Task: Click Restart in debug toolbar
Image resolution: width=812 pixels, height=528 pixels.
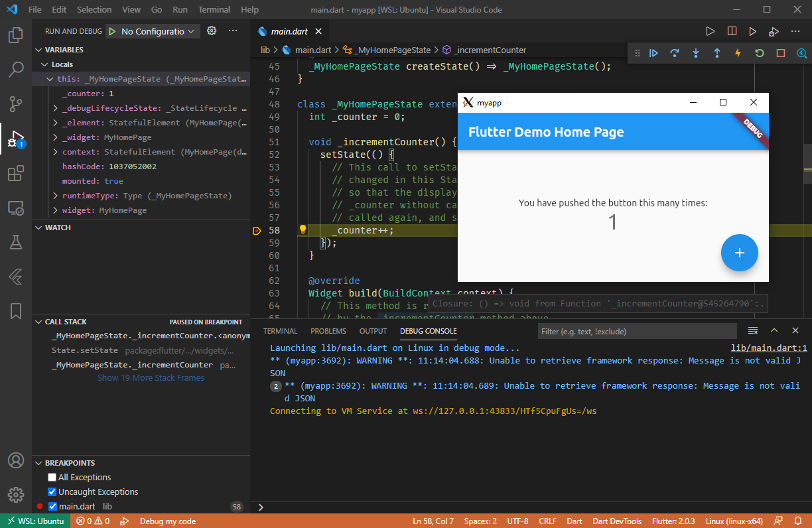Action: tap(760, 53)
